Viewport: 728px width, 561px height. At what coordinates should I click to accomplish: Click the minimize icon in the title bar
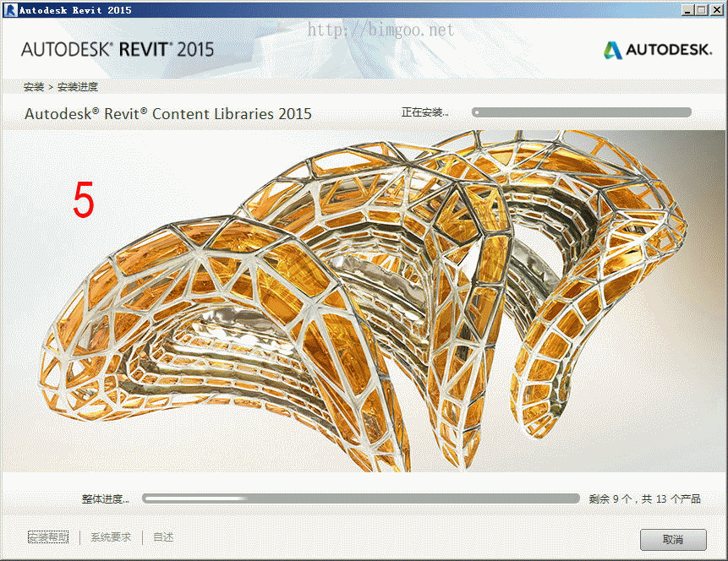click(x=689, y=9)
